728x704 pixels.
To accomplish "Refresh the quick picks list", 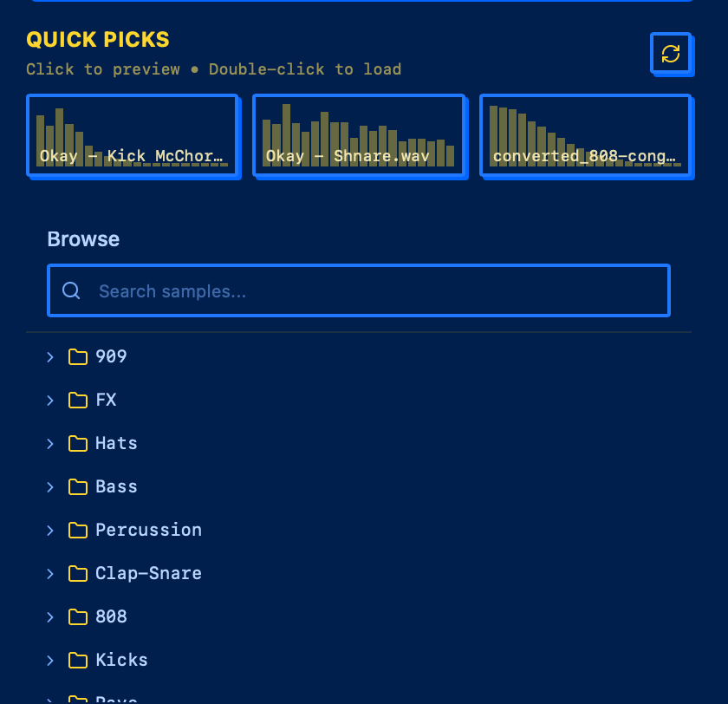I will (671, 54).
